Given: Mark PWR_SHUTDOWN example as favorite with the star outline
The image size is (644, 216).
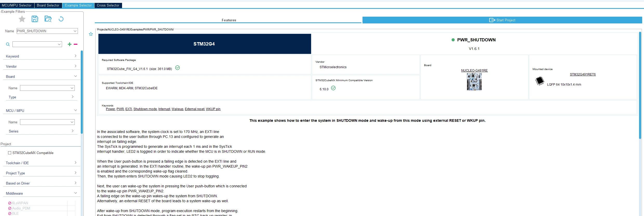Looking at the screenshot, I should click(91, 34).
